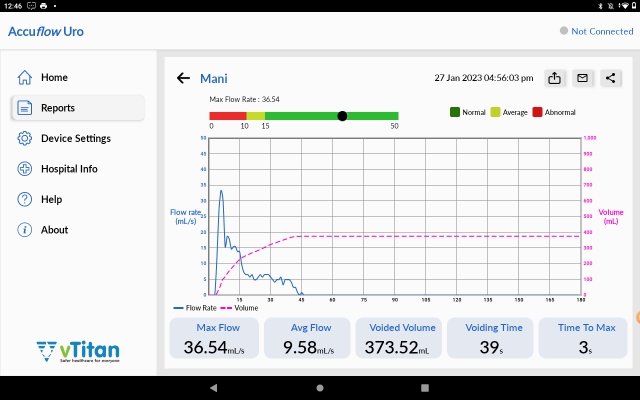Click the Device Settings gear icon
This screenshot has width=640, height=400.
(x=24, y=138)
